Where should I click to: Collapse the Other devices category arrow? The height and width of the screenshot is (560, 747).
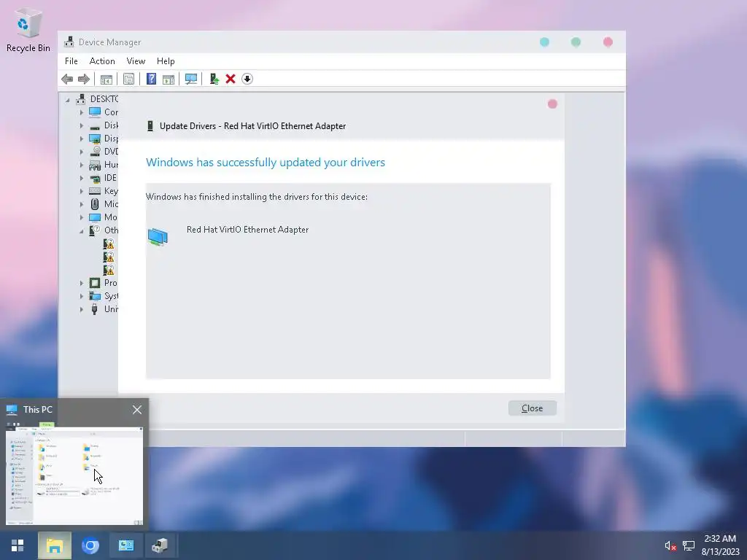[x=82, y=231]
